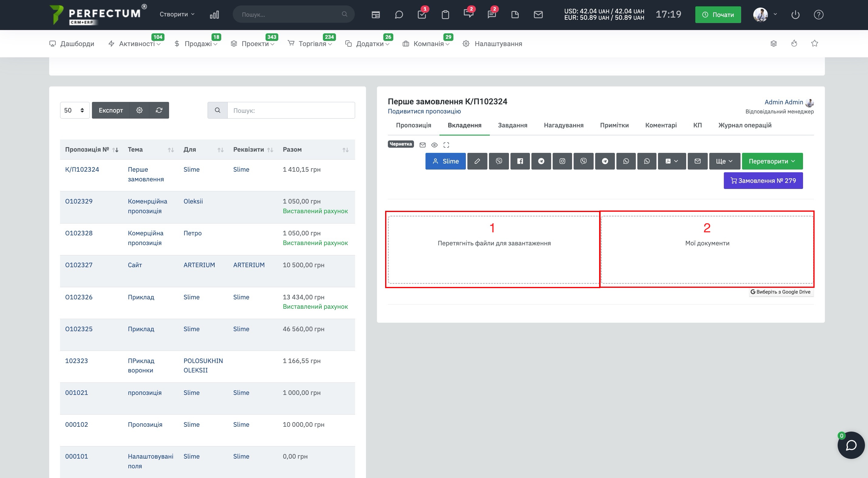Open the statistics bar chart icon
Image resolution: width=868 pixels, height=478 pixels.
[214, 15]
